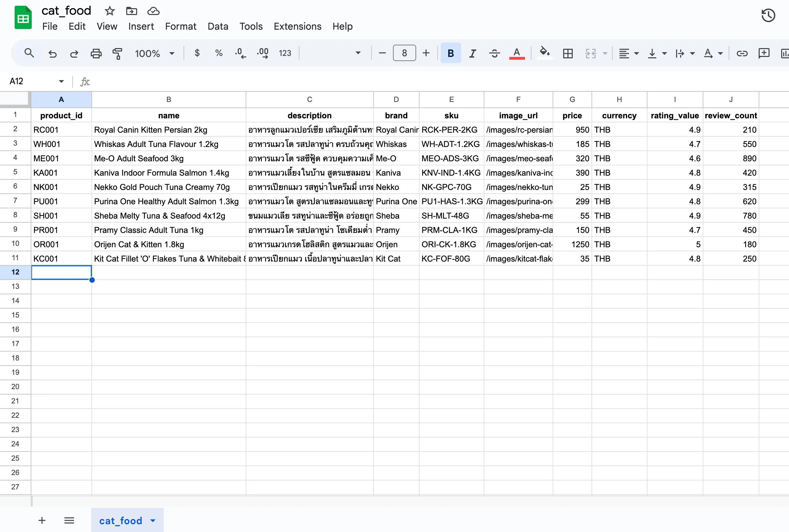
Task: Open the search menus magnifier
Action: coord(29,53)
